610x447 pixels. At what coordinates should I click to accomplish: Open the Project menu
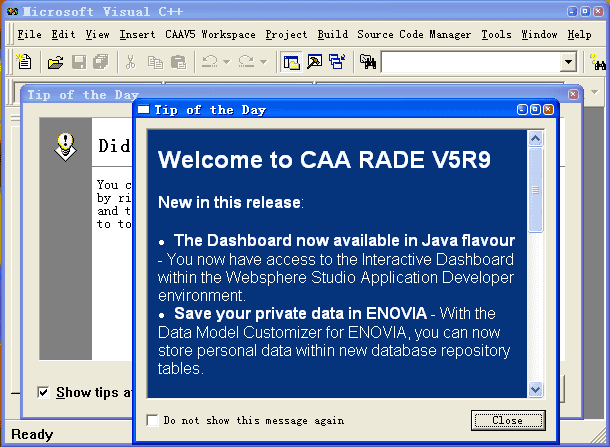[286, 35]
